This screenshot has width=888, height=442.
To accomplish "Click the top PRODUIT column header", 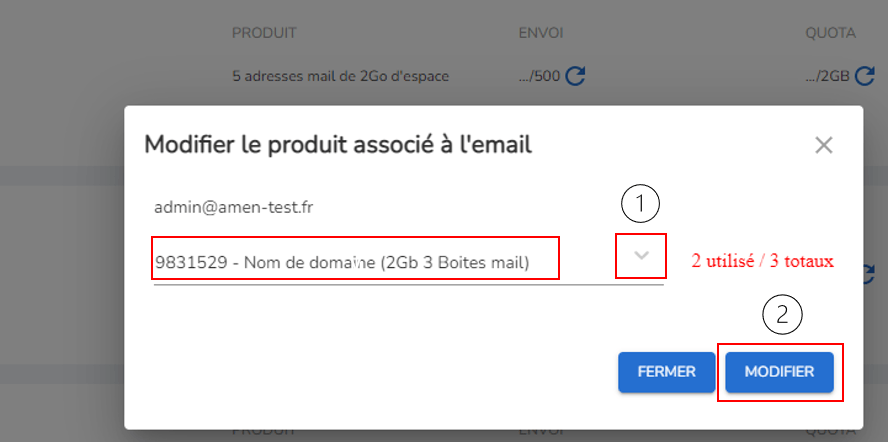I will coord(264,33).
